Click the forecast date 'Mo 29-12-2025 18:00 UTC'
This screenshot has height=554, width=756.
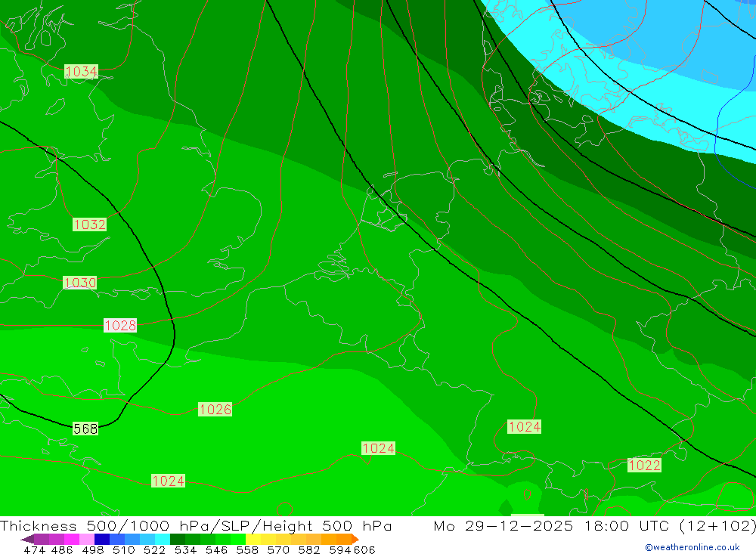(x=553, y=525)
